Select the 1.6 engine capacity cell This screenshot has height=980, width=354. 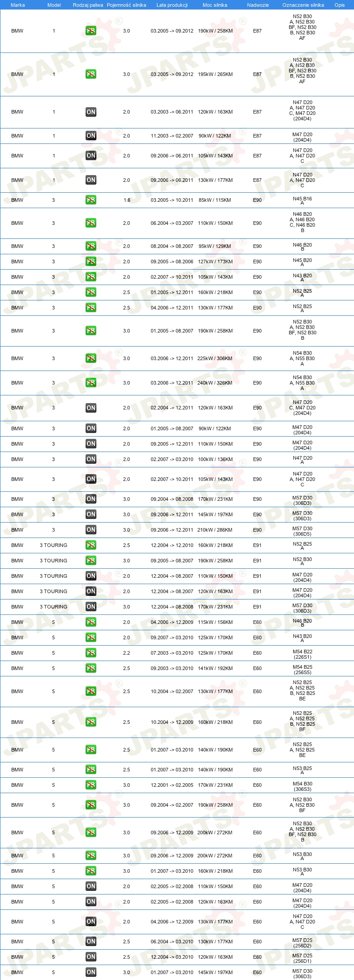click(x=127, y=200)
